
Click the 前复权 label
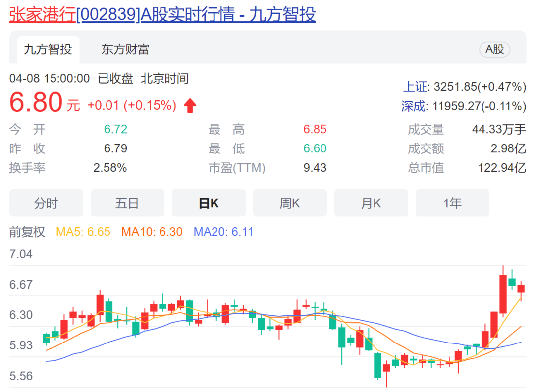pos(27,232)
